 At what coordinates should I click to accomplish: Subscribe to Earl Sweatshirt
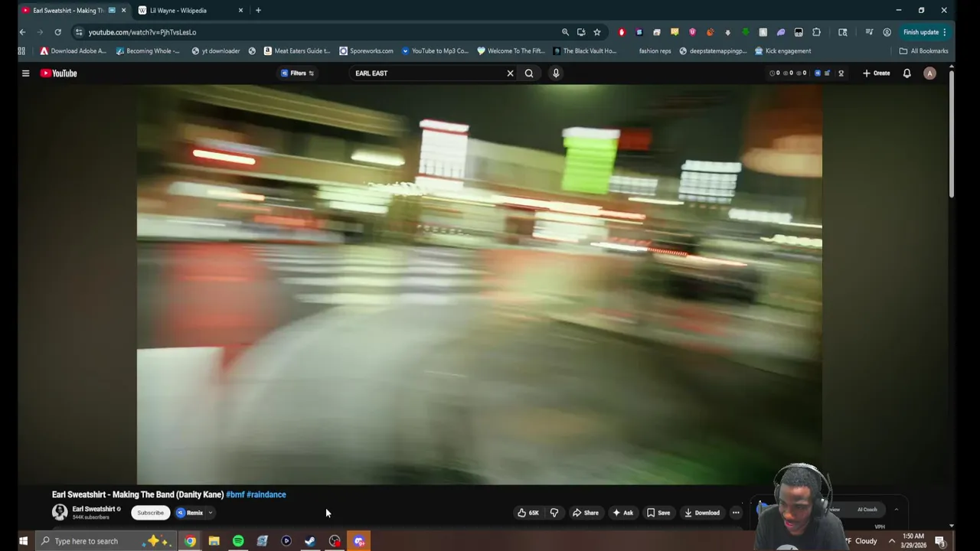click(x=150, y=513)
